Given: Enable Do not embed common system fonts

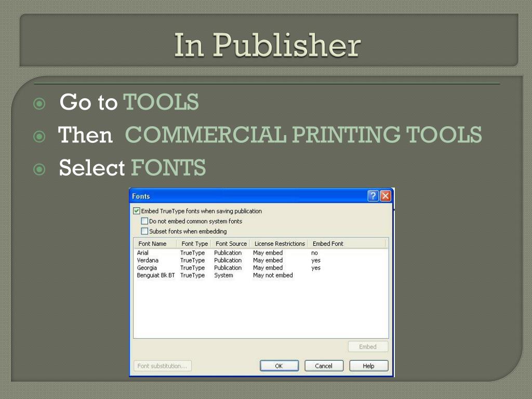Looking at the screenshot, I should click(144, 221).
